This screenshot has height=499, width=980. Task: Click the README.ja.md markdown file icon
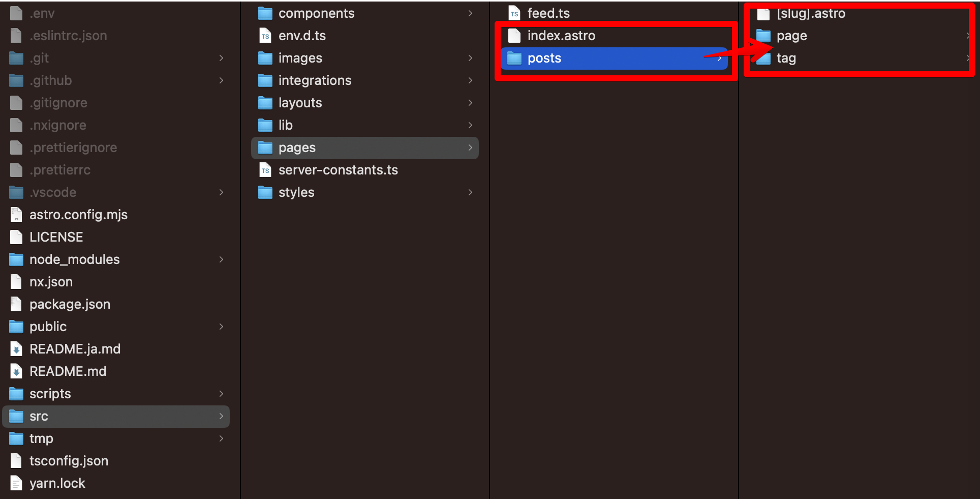click(16, 349)
